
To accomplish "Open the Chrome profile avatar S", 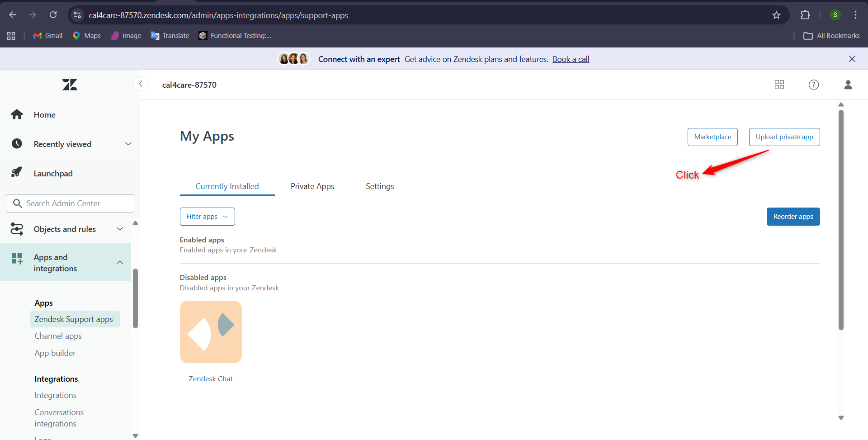I will tap(835, 15).
